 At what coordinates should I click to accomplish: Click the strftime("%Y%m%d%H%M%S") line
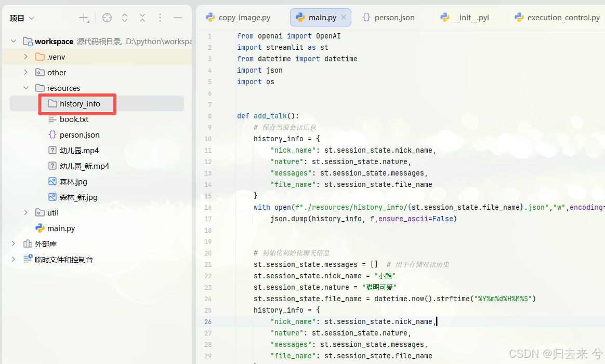[394, 299]
